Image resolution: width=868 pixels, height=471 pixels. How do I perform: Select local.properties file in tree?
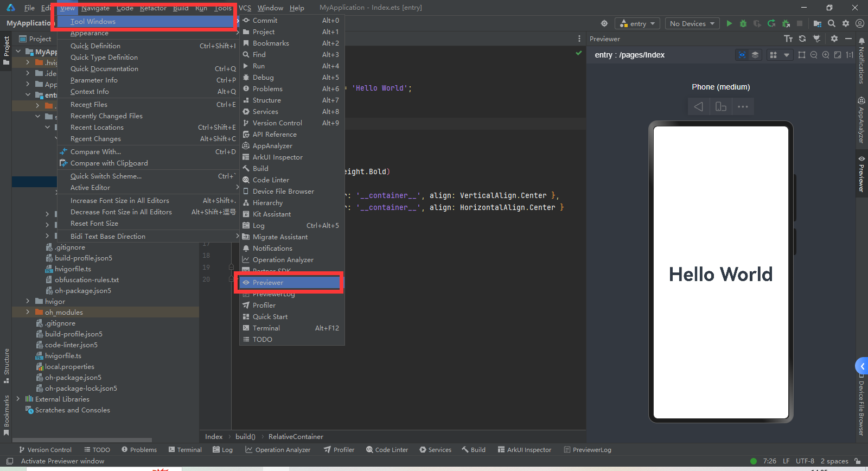69,366
